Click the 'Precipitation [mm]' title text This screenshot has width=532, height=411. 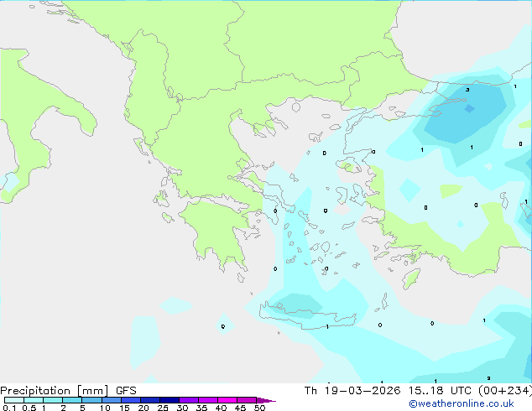click(55, 391)
